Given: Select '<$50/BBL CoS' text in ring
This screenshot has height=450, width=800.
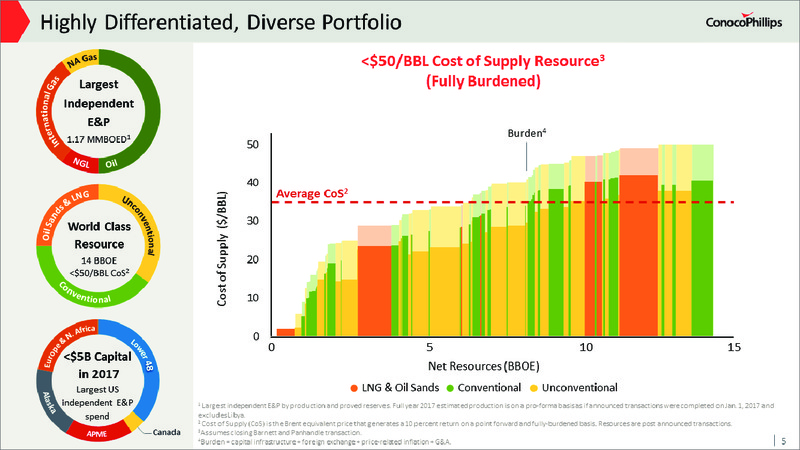Looking at the screenshot, I should coord(99,272).
